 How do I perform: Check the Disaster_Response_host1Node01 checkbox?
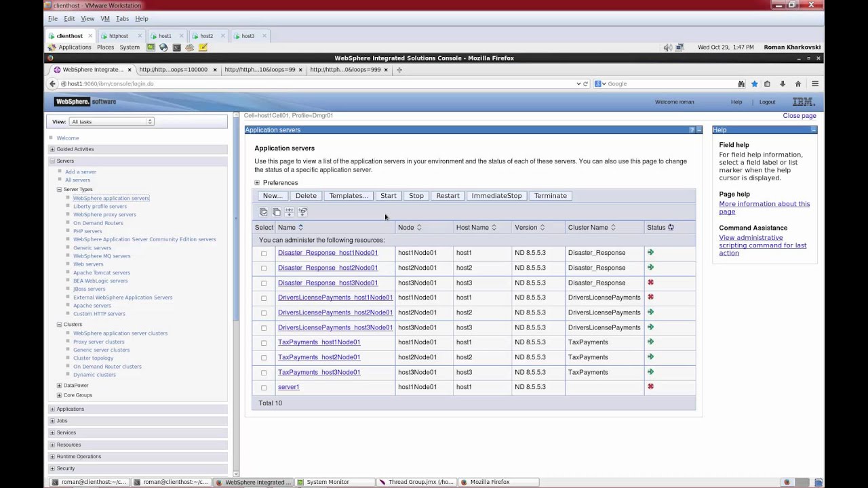264,253
